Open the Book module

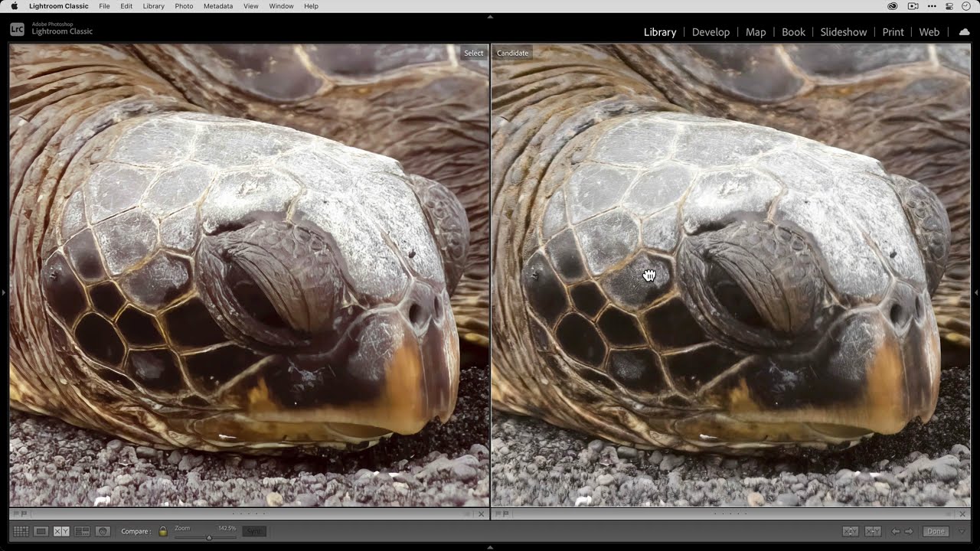click(793, 32)
